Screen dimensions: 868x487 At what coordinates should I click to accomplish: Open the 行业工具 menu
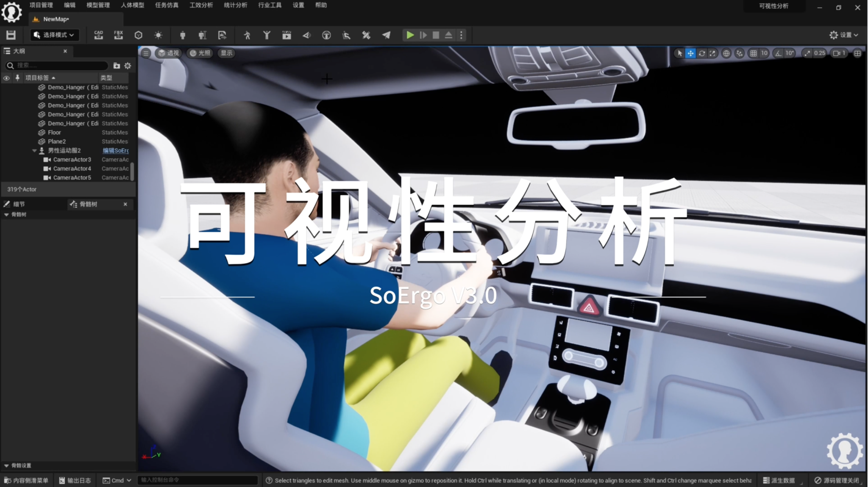pos(270,5)
